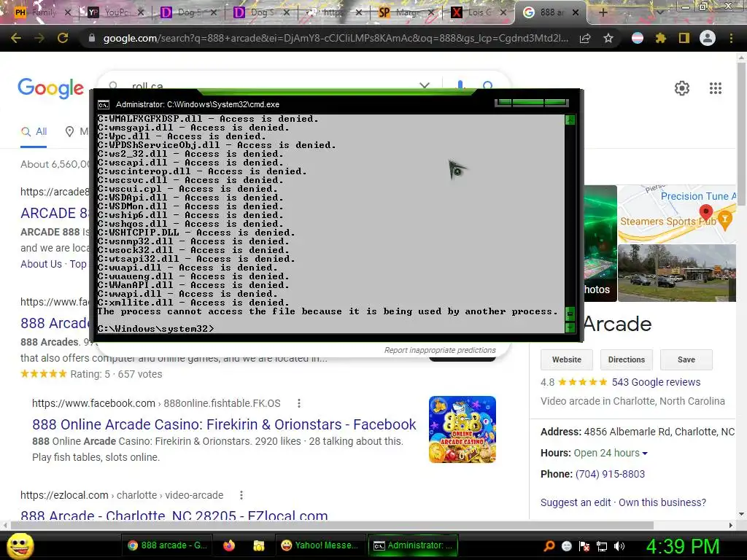Open the smiley face Start button
747x560 pixels.
(x=20, y=545)
